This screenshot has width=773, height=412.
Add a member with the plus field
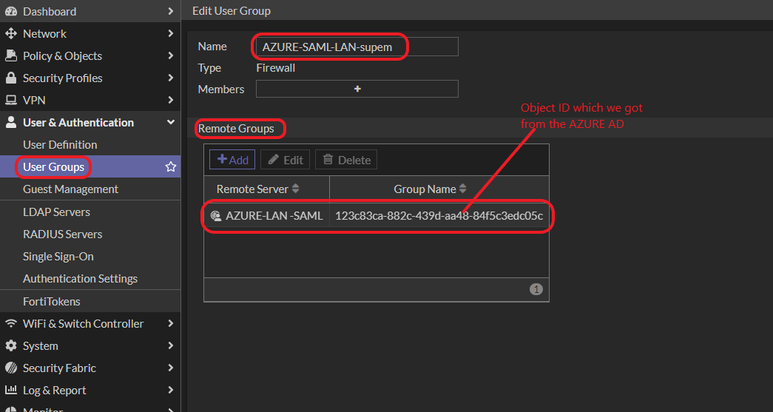coord(357,89)
